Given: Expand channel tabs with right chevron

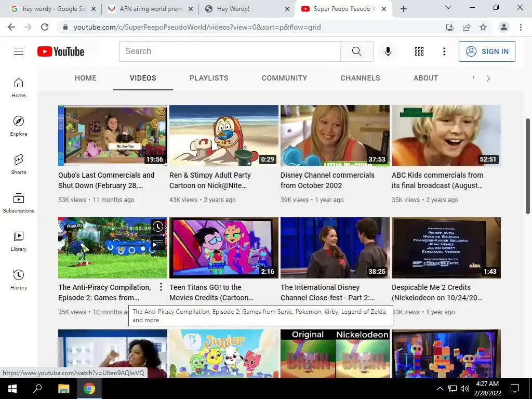Looking at the screenshot, I should (x=488, y=78).
